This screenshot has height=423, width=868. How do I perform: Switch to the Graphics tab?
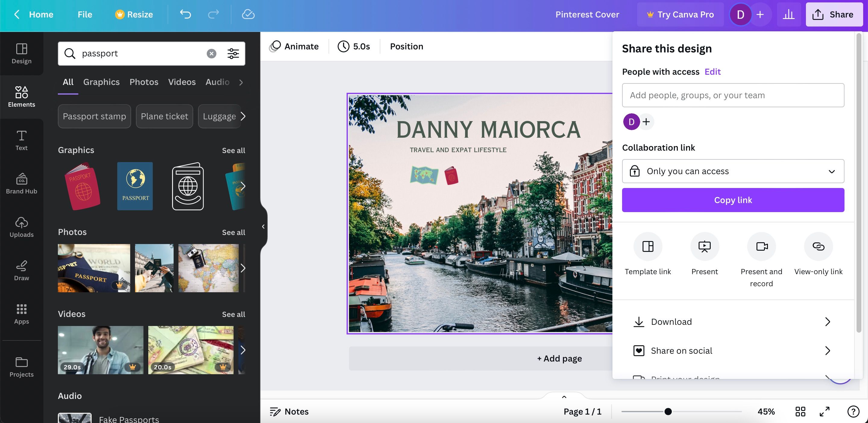(x=101, y=82)
